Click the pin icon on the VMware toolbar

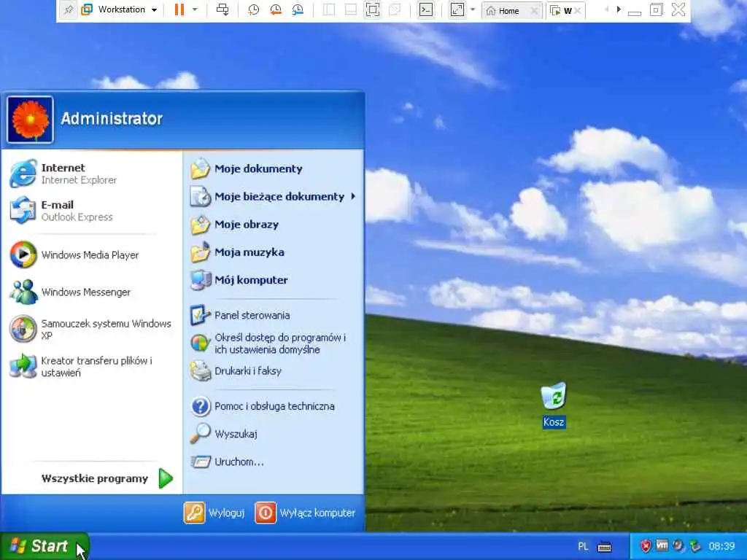(68, 9)
